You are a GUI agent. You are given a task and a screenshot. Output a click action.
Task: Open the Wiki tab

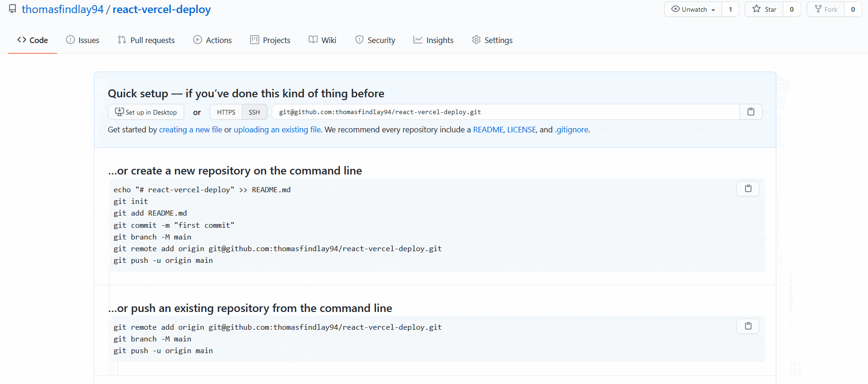coord(323,40)
